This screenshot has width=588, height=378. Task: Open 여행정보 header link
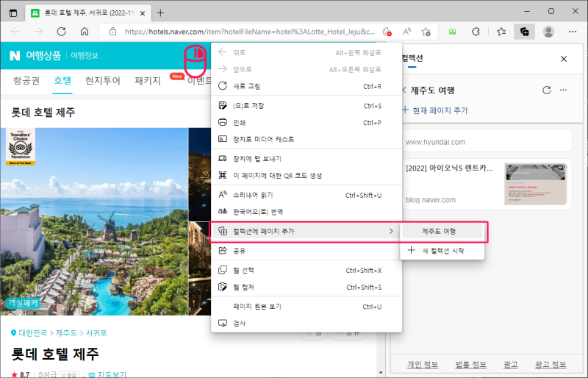click(x=85, y=56)
